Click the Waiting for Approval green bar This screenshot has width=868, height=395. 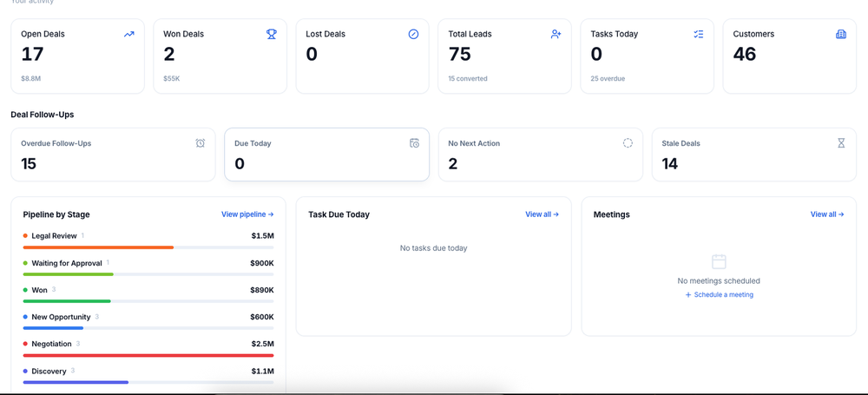tap(68, 274)
